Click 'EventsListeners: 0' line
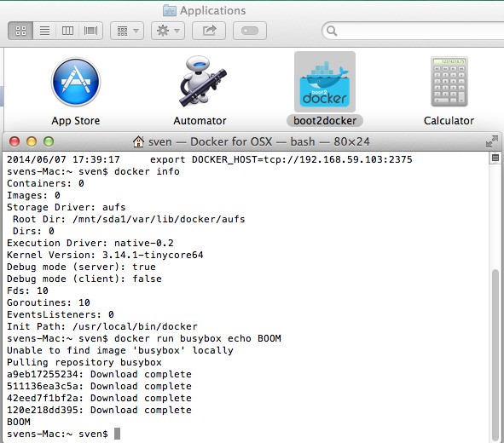504x443 pixels. [61, 314]
